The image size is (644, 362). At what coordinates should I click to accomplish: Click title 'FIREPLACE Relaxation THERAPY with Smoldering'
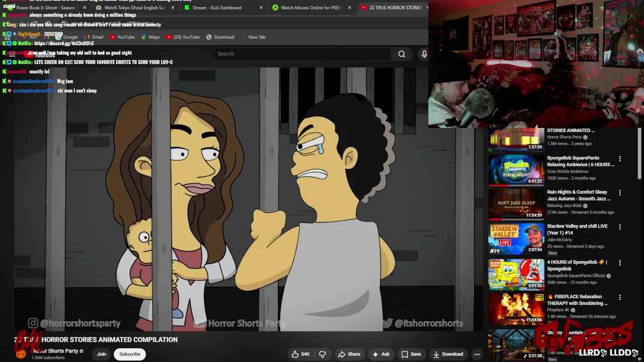(577, 300)
